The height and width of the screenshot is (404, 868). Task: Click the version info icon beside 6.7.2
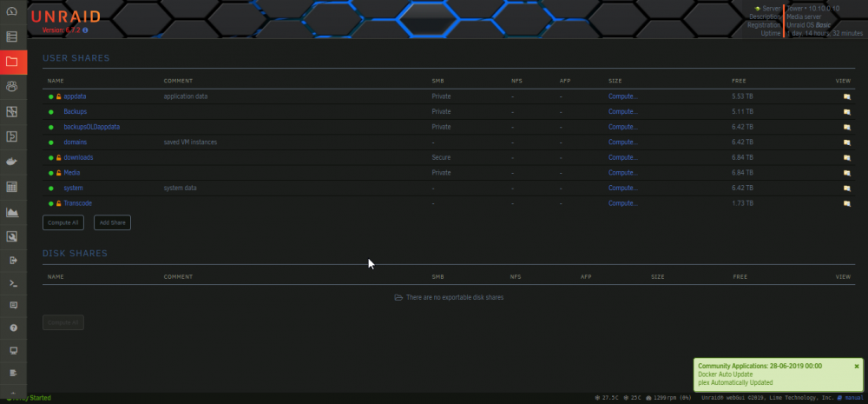[85, 30]
